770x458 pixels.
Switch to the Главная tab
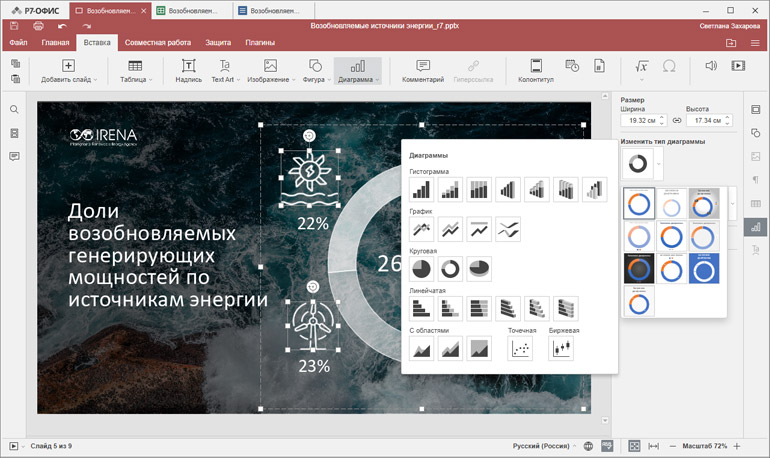pos(55,43)
